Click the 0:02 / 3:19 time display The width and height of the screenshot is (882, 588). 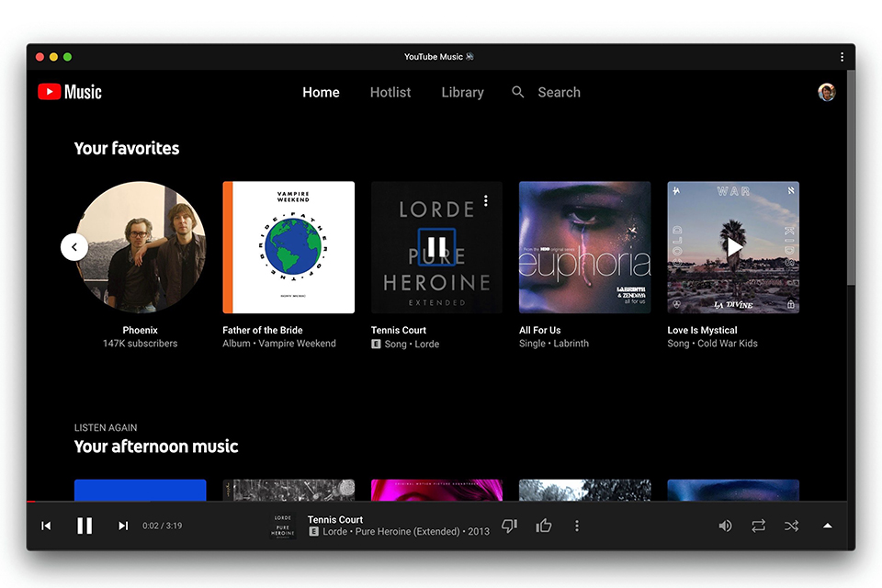click(x=162, y=526)
